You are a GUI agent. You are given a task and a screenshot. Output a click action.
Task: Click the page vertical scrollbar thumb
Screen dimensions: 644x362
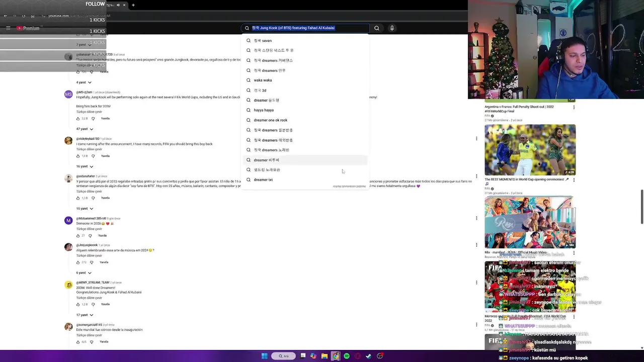tap(641, 207)
